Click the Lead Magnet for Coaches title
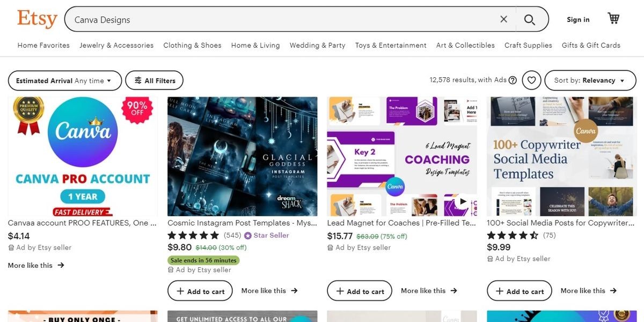Screen dimensions: 644x322 402,223
